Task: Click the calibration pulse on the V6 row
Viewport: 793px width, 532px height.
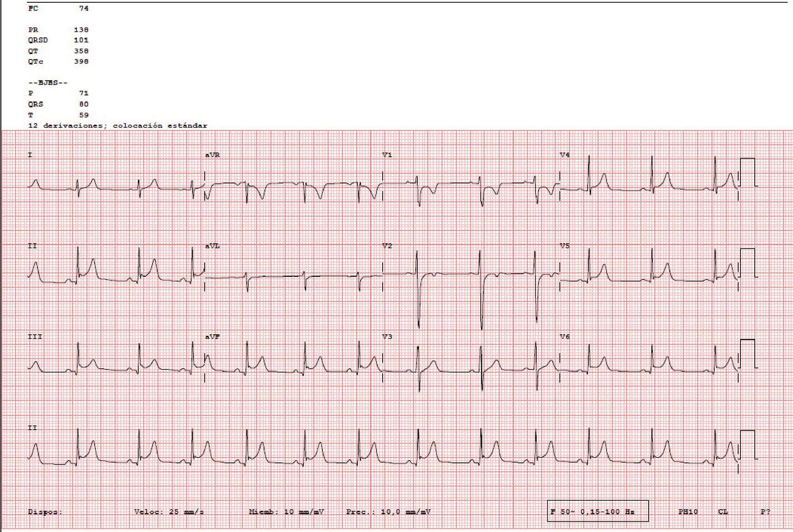Action: tap(748, 354)
